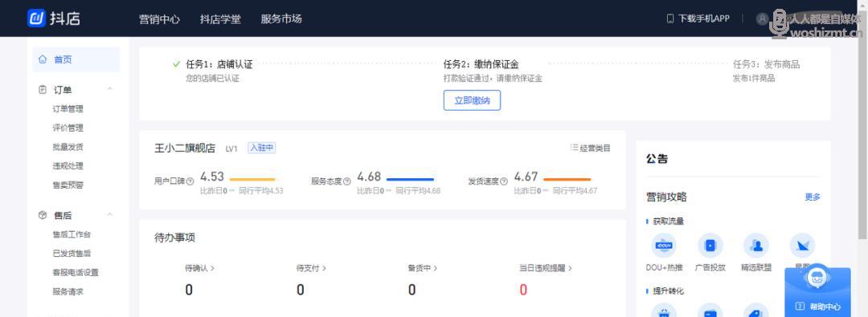Collapse the 订单 sidebar section
The image size is (868, 317).
pyautogui.click(x=109, y=89)
